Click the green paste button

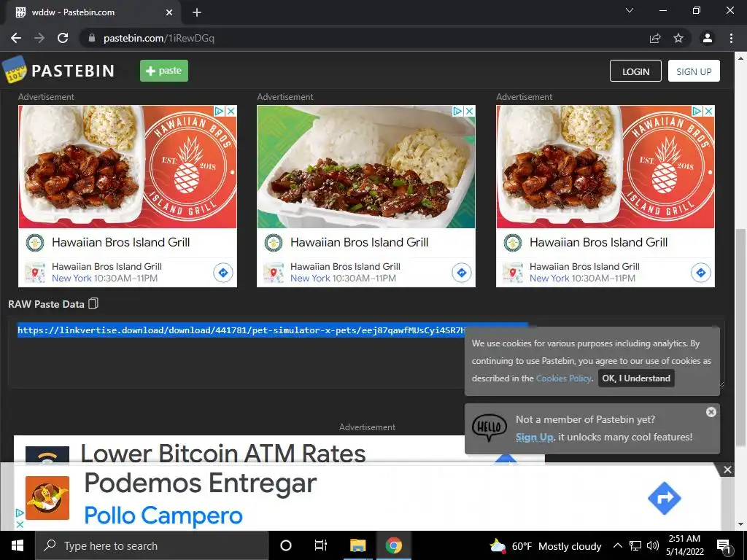tap(164, 71)
